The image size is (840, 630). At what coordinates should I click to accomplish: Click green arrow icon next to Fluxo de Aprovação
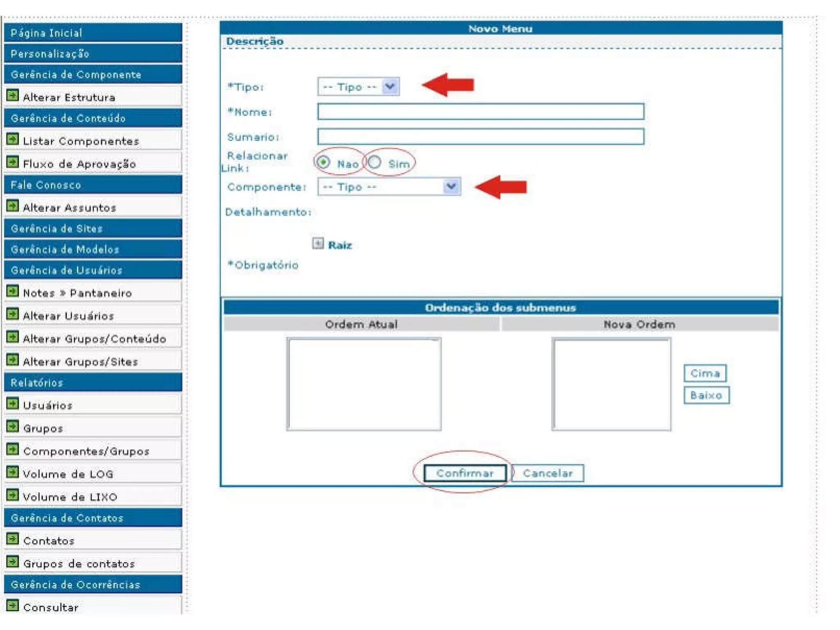coord(13,162)
